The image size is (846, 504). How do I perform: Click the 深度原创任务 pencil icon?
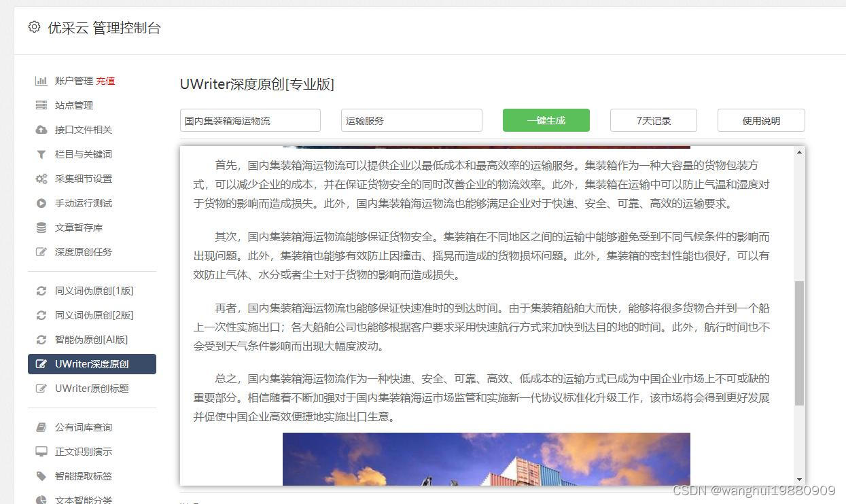point(42,252)
